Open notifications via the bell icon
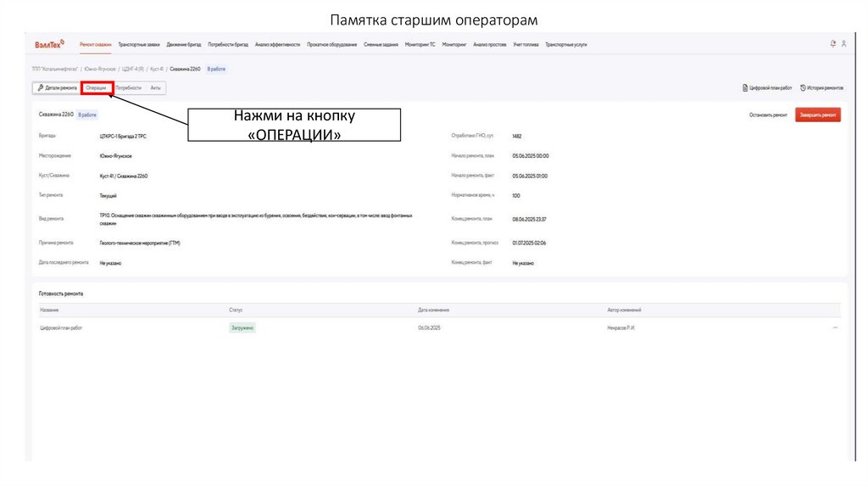 (x=832, y=44)
